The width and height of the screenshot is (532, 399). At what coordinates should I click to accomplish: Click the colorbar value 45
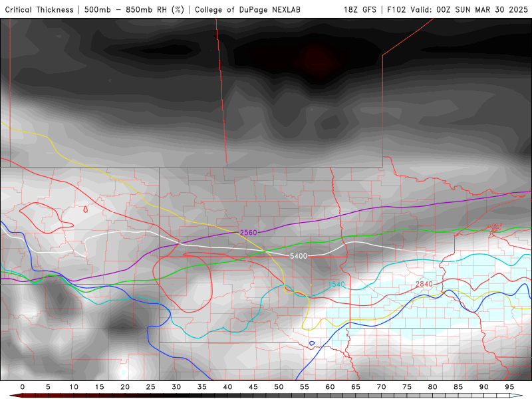[253, 387]
